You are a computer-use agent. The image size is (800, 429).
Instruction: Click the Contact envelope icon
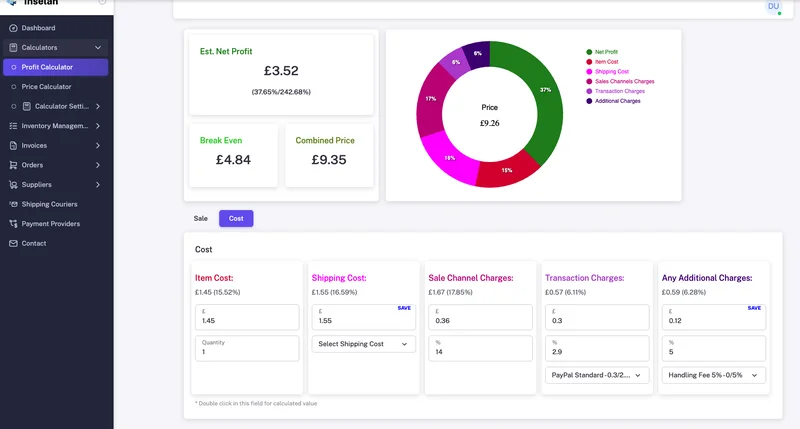click(x=13, y=243)
